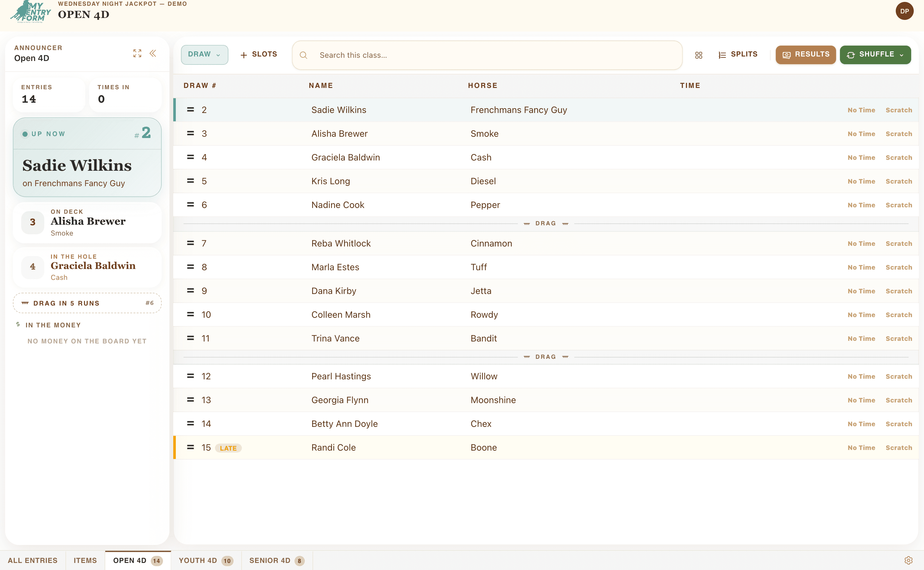This screenshot has width=924, height=570.
Task: Expand the Drag in 5 runs indicator
Action: (x=87, y=303)
